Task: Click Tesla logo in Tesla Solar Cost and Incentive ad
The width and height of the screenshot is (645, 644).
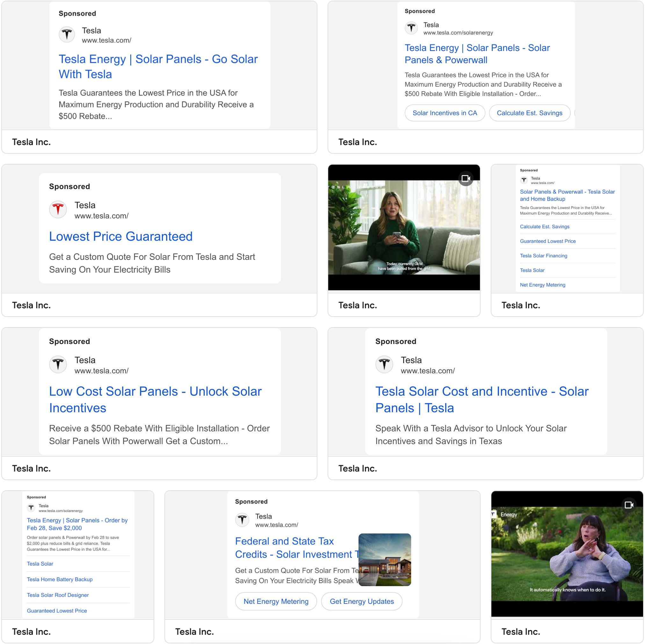Action: pyautogui.click(x=384, y=364)
